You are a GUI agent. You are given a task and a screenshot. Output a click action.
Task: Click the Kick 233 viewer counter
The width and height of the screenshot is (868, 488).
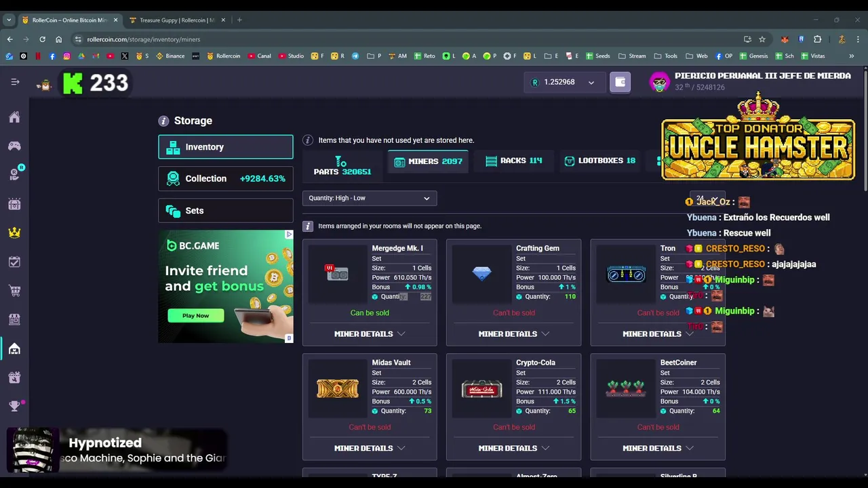(96, 83)
